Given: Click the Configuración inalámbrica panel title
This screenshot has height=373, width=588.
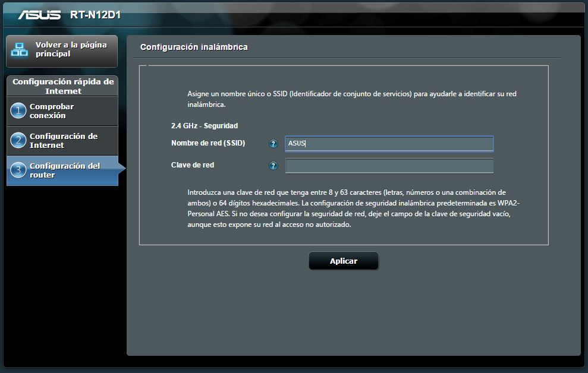Looking at the screenshot, I should 194,47.
